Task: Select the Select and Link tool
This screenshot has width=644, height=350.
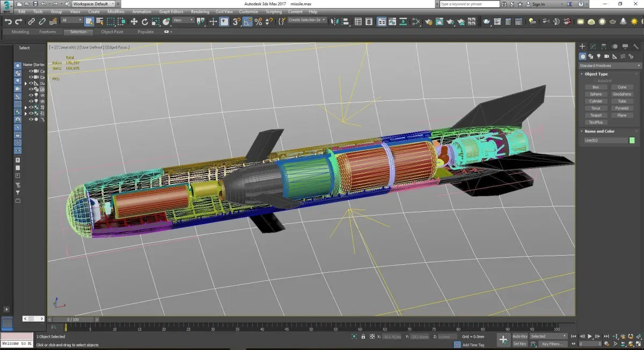Action: [31, 21]
